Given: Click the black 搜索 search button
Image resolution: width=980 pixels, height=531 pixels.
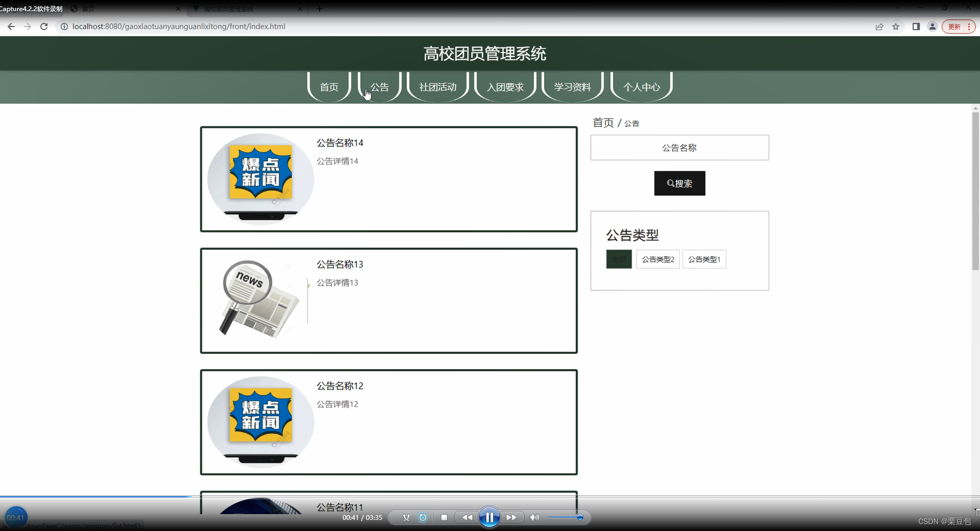Looking at the screenshot, I should (679, 183).
